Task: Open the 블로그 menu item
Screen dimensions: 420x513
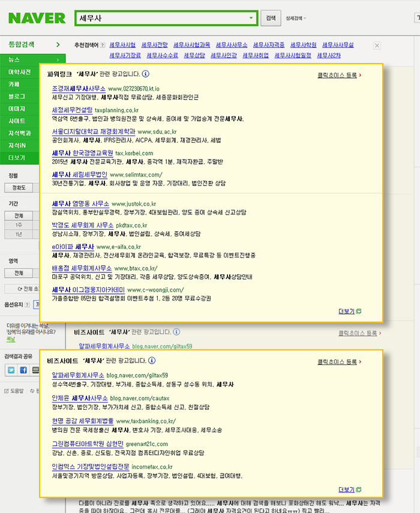Action: 17,97
